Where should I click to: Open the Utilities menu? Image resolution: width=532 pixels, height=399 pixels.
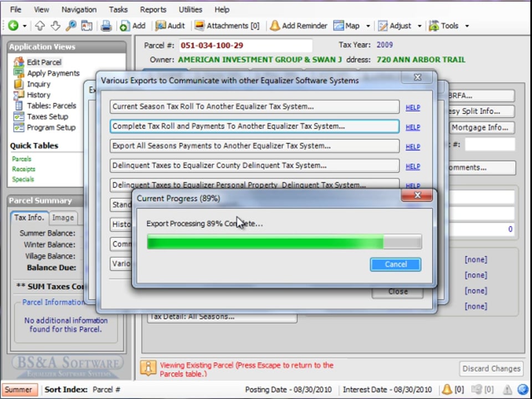point(190,9)
